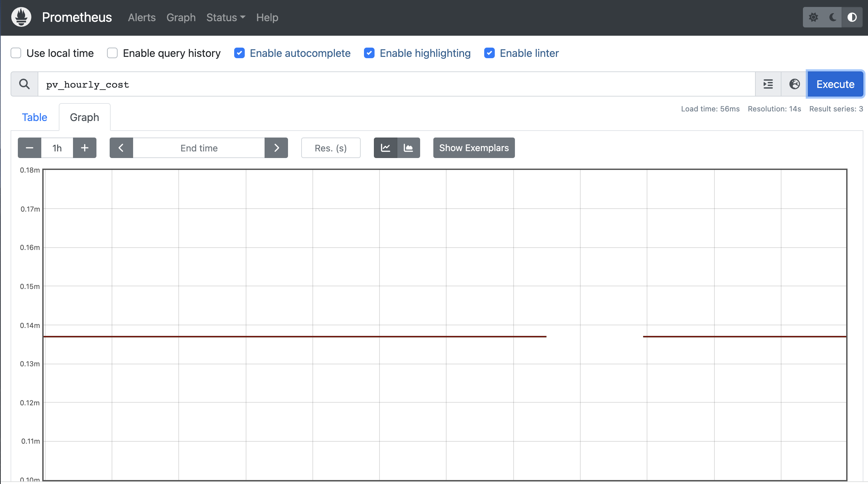Screen dimensions: 868x484
Task: Switch to the Table tab
Action: 34,117
